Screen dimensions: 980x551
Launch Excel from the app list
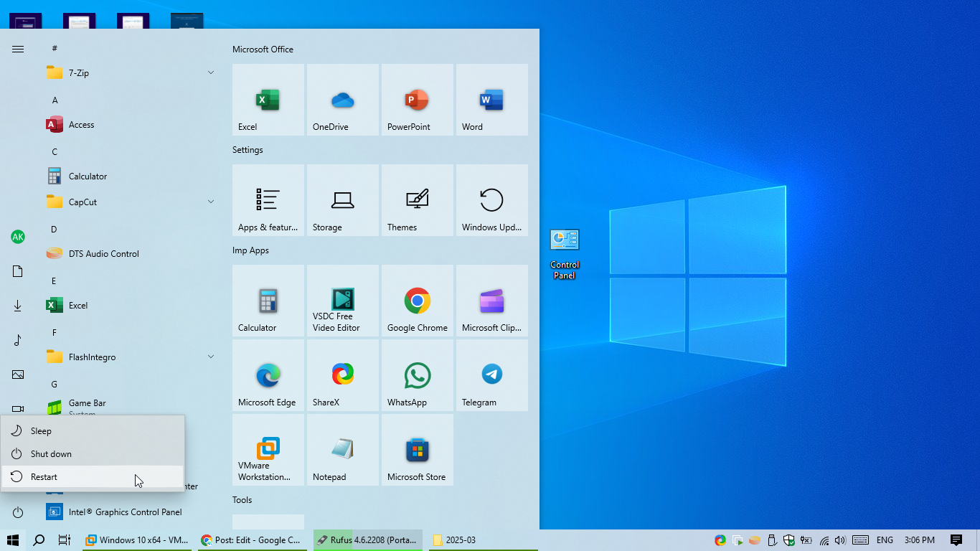click(x=131, y=306)
